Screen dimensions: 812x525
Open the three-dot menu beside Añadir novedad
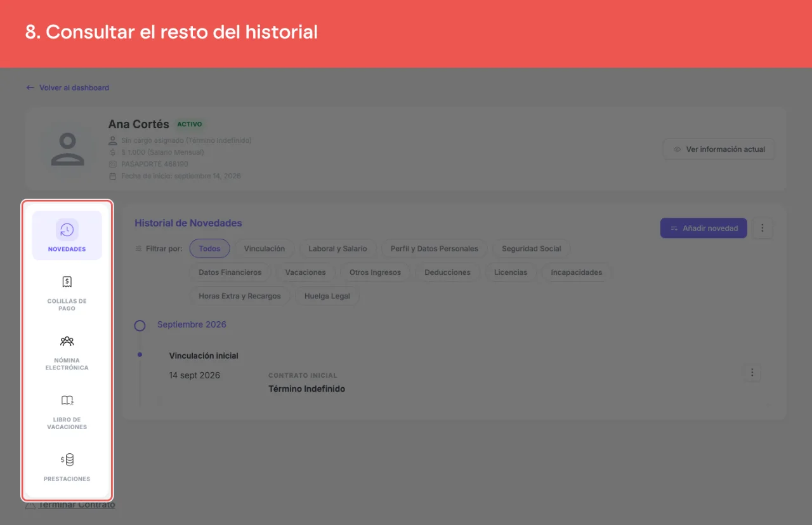(x=763, y=228)
